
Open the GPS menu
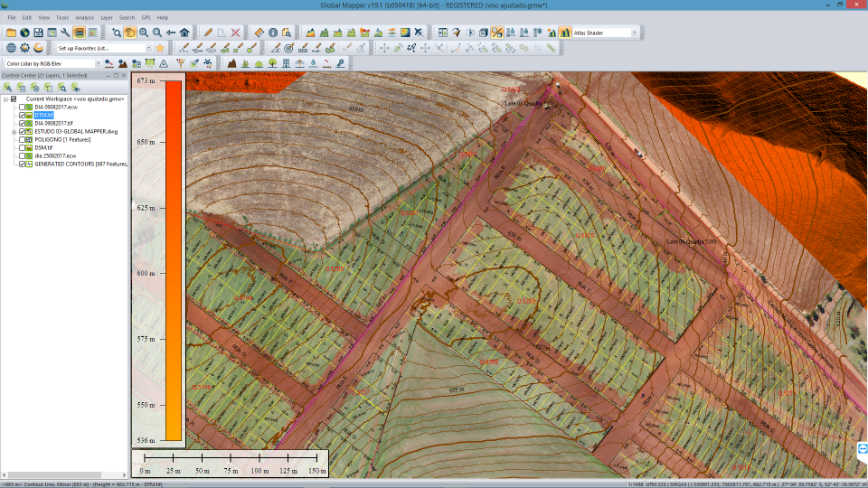(x=146, y=18)
